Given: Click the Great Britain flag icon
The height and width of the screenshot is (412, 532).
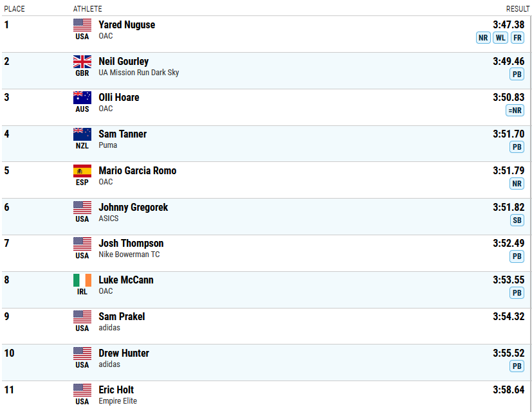Looking at the screenshot, I should 82,62.
